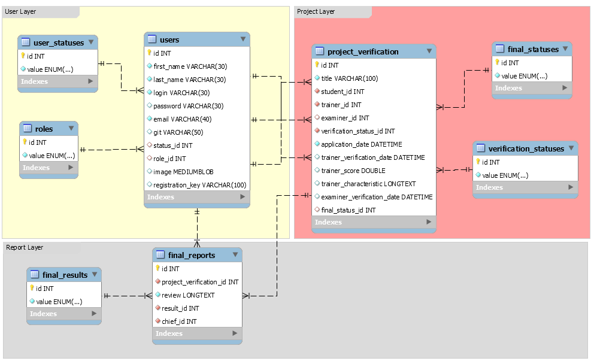Image resolution: width=600 pixels, height=364 pixels.
Task: Expand Indexes section of roles table
Action: (71, 167)
